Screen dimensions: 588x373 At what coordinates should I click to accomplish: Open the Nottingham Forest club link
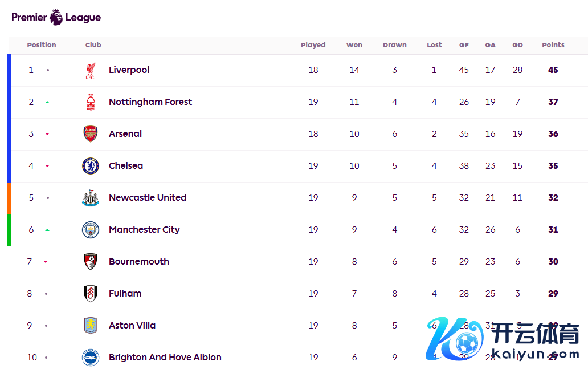pyautogui.click(x=150, y=102)
